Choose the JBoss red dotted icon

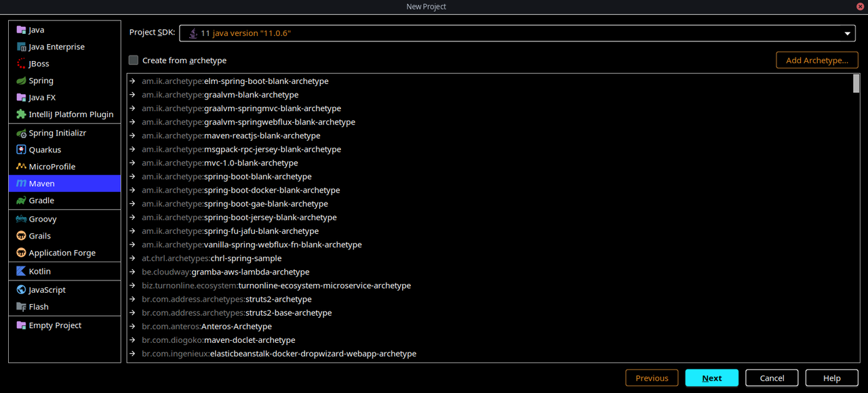21,64
